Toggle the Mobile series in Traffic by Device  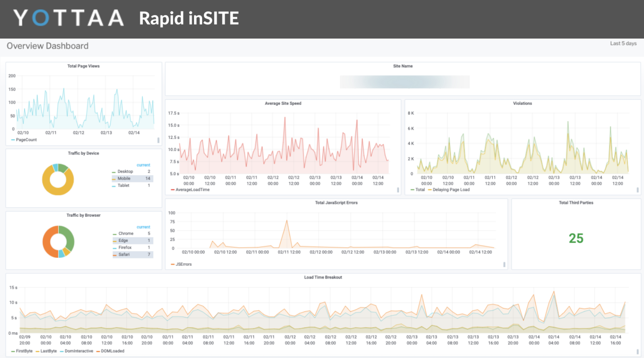click(124, 178)
